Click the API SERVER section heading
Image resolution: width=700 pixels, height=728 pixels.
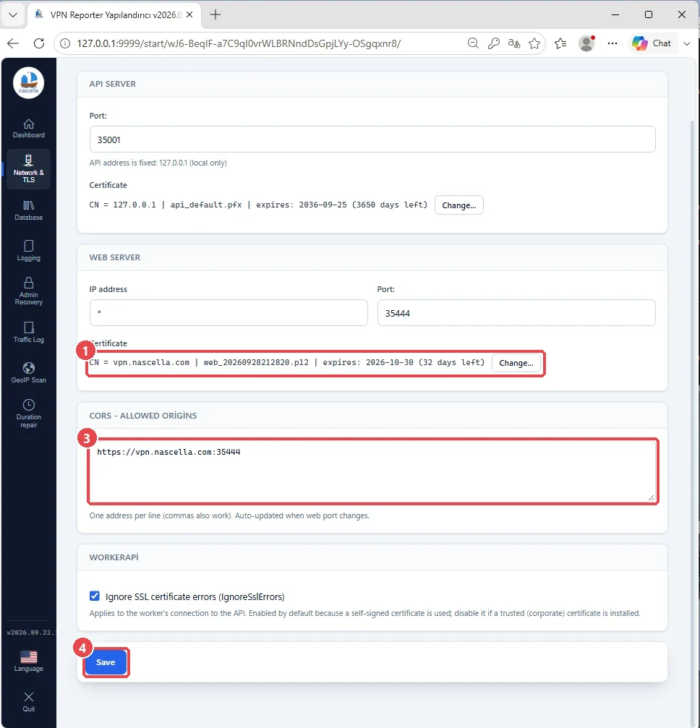[x=112, y=84]
